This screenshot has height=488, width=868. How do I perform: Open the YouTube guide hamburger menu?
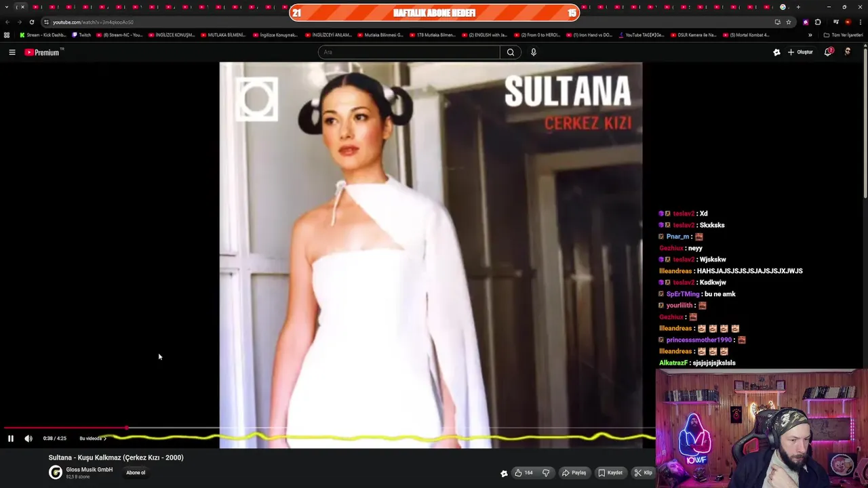tap(12, 52)
